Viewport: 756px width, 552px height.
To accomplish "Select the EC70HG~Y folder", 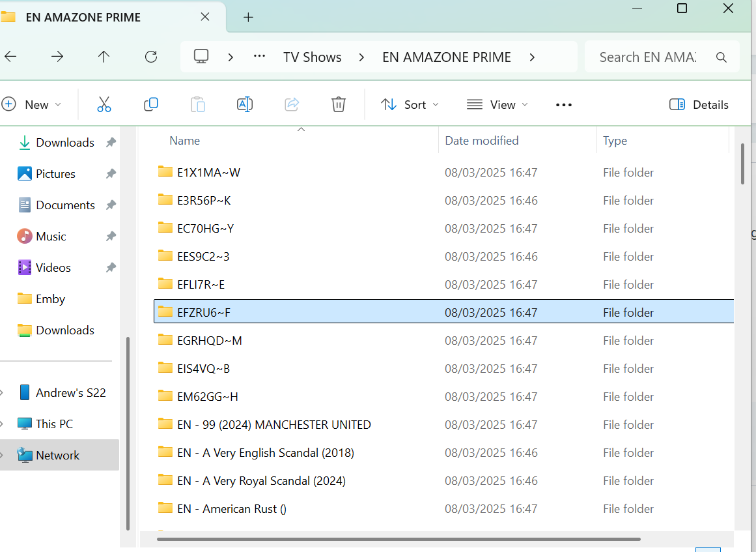I will pyautogui.click(x=443, y=228).
